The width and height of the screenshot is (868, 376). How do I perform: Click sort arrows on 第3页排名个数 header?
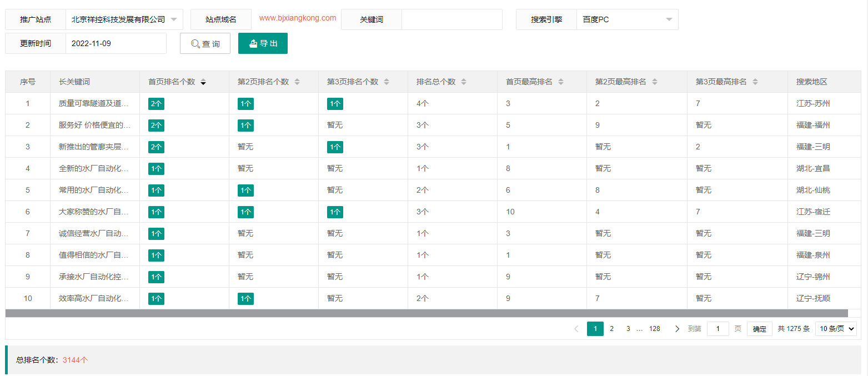coord(387,81)
